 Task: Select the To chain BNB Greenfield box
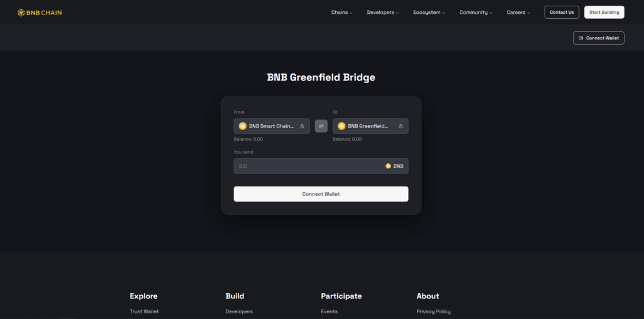pos(370,126)
